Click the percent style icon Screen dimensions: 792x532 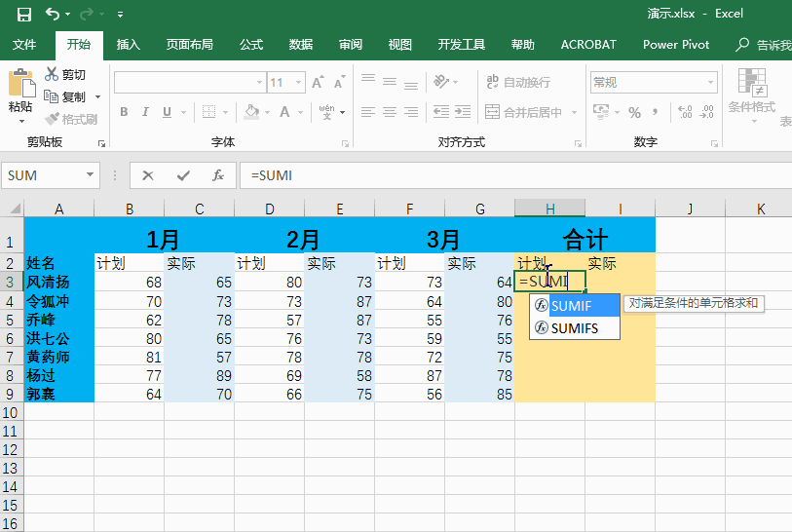tap(634, 112)
